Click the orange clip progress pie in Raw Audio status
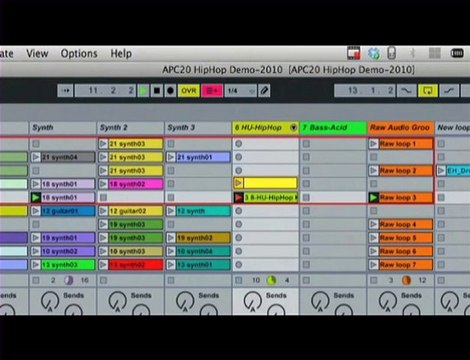This screenshot has width=470, height=360. click(406, 280)
